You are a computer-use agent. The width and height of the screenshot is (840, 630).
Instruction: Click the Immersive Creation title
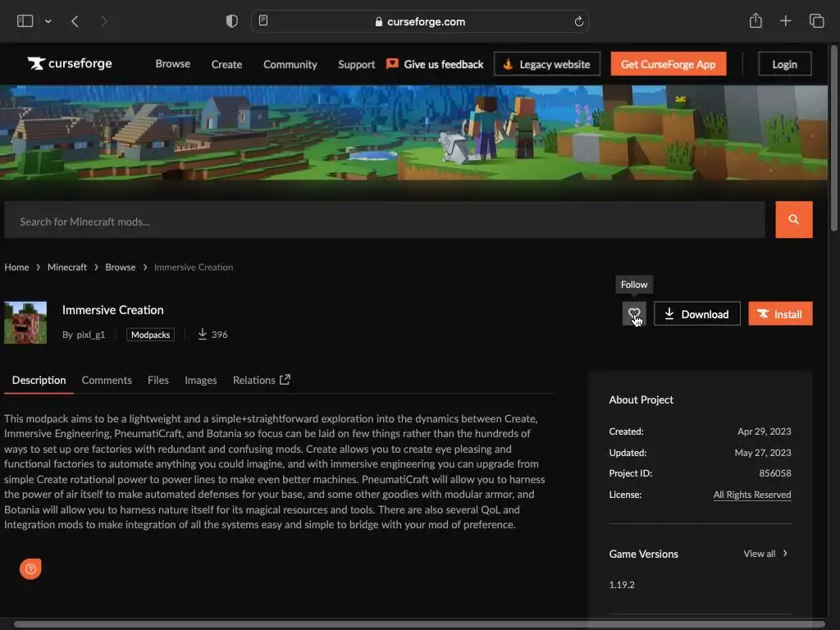coord(113,310)
